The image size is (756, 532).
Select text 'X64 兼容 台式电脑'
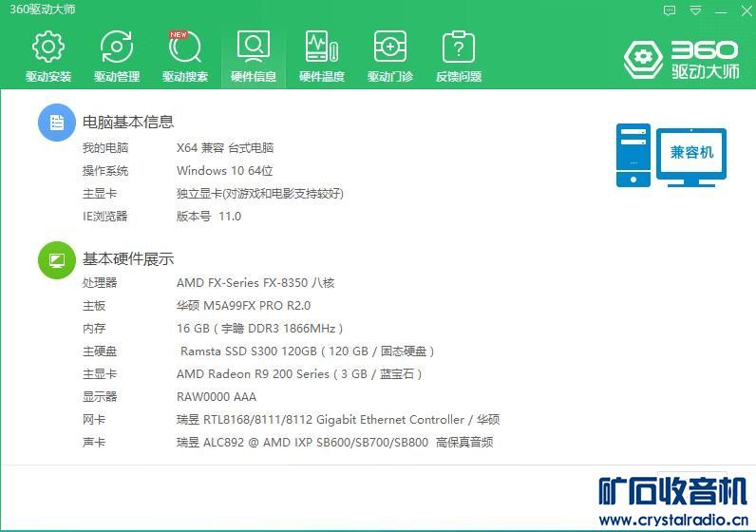tap(225, 147)
